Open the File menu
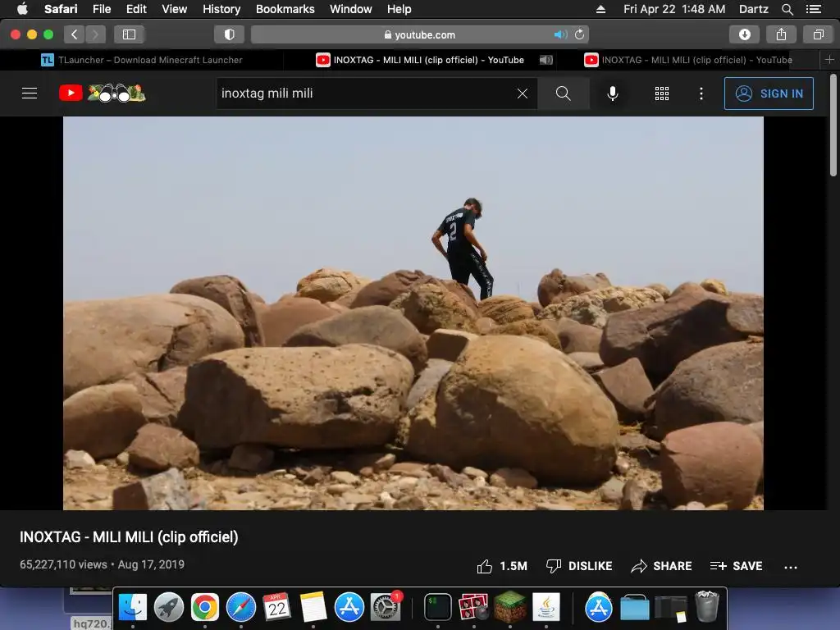The height and width of the screenshot is (630, 840). pyautogui.click(x=101, y=9)
